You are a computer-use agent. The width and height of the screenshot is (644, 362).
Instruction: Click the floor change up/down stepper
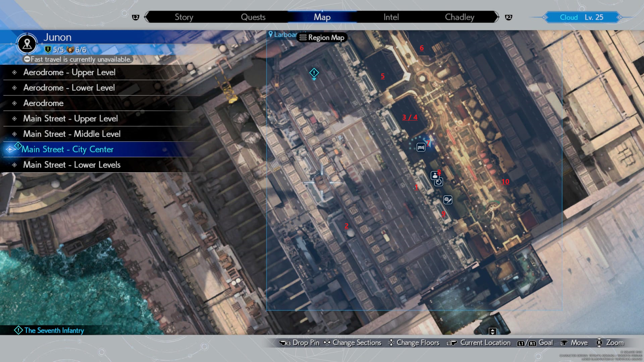(492, 331)
